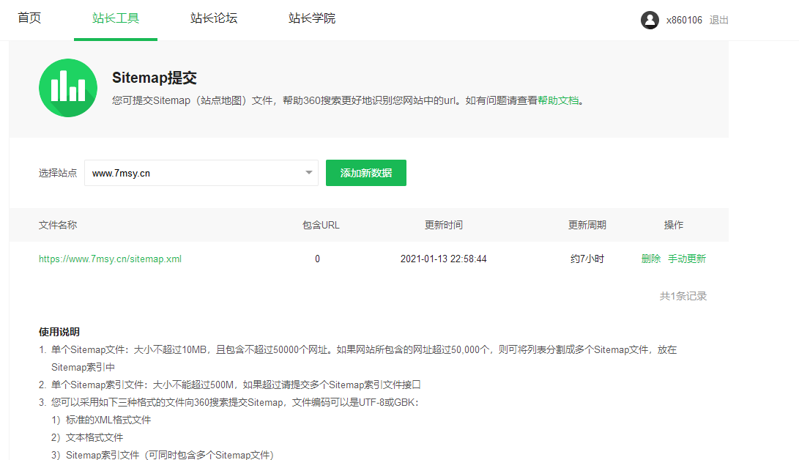Click the 使用说明 heading
799x460 pixels.
point(59,332)
